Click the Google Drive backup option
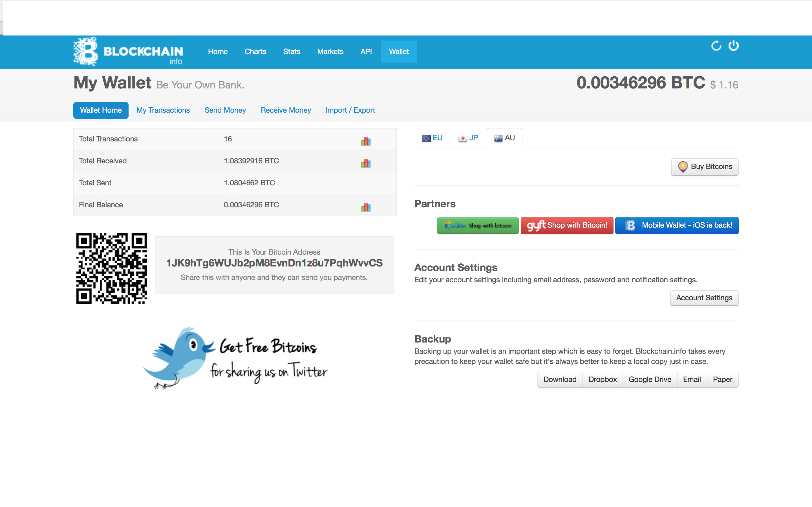The width and height of the screenshot is (812, 507). (x=651, y=379)
